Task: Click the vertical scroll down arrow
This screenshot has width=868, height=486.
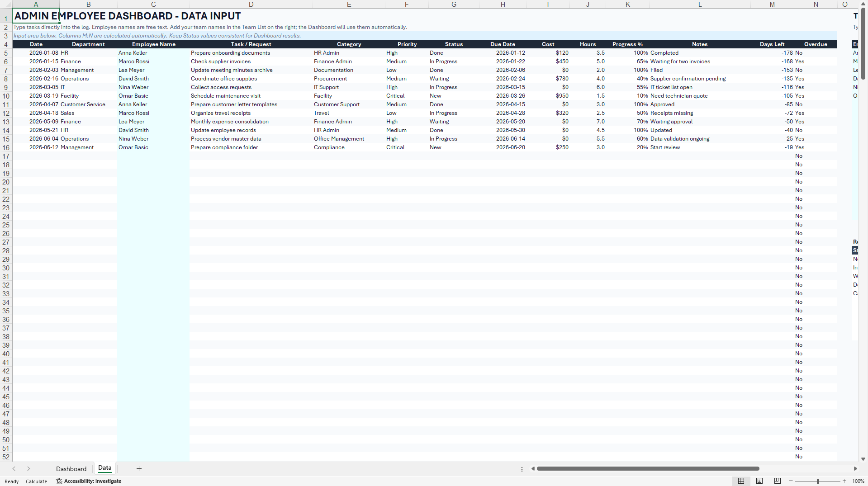Action: tap(863, 459)
